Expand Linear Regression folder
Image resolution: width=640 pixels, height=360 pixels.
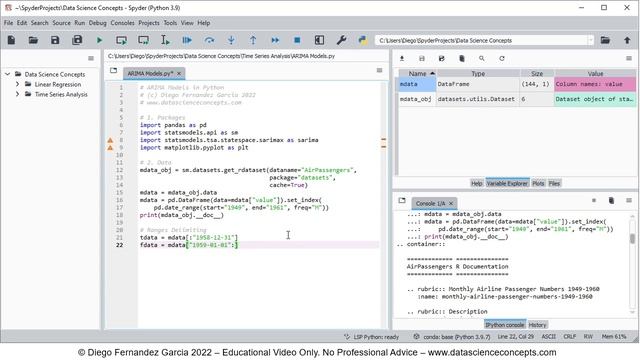coord(17,84)
